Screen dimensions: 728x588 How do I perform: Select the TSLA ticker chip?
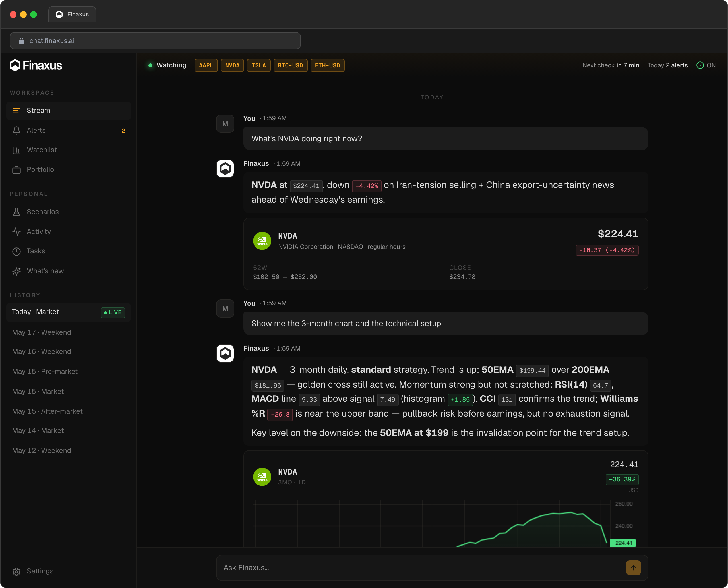click(x=259, y=65)
